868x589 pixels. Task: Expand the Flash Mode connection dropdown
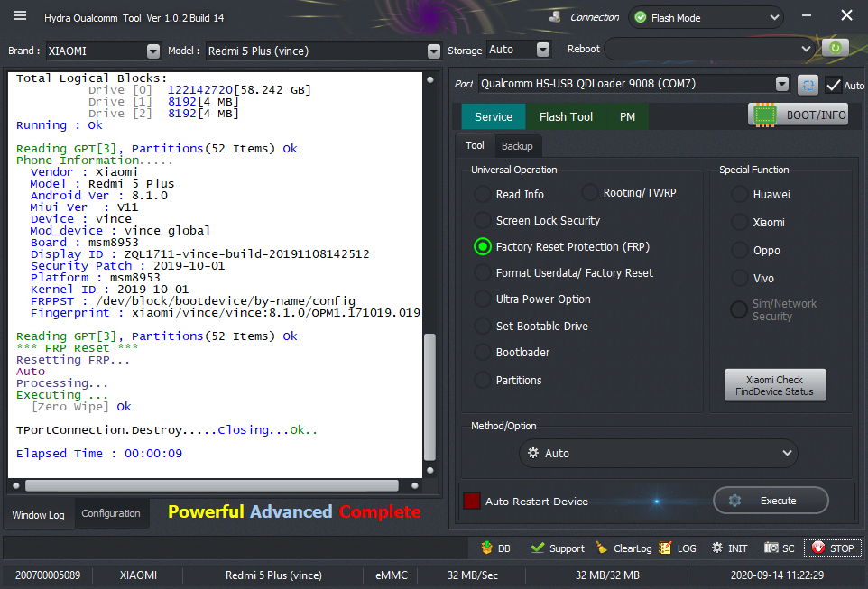pyautogui.click(x=774, y=18)
